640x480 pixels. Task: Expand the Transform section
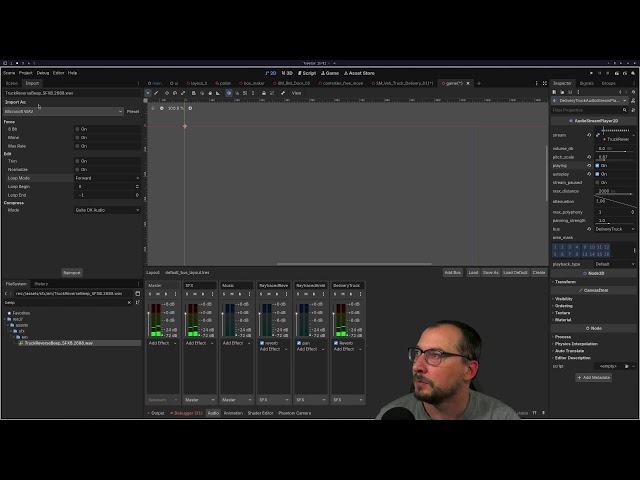565,282
